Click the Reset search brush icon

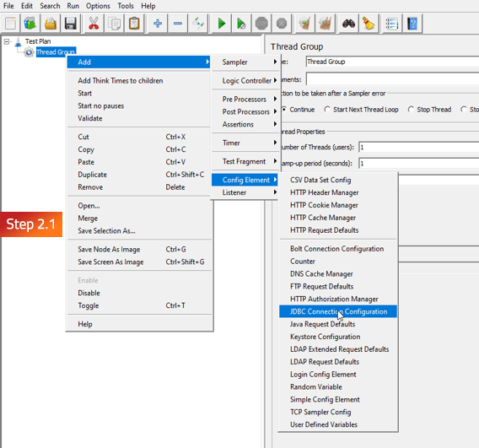369,24
